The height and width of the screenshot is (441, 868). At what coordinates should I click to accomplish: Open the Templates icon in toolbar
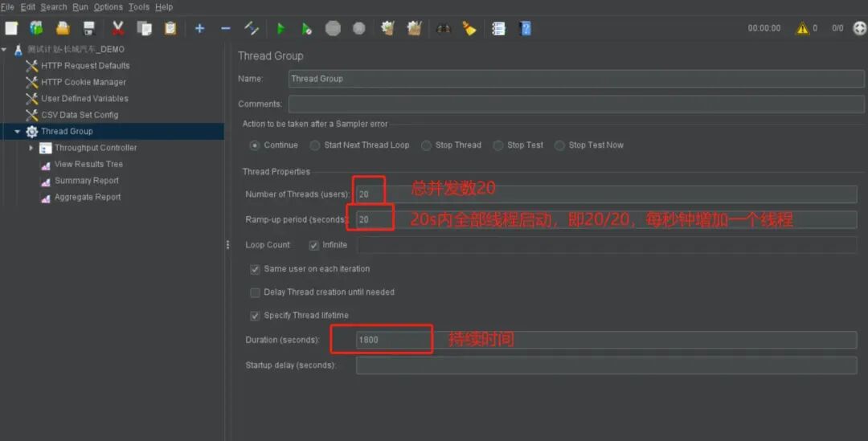pos(36,28)
